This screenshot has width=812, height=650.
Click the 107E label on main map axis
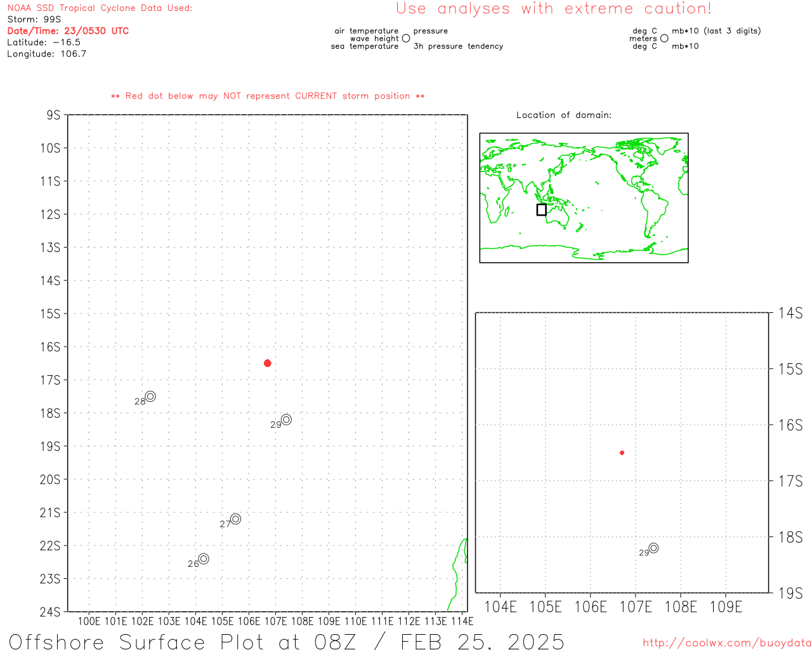tap(275, 621)
